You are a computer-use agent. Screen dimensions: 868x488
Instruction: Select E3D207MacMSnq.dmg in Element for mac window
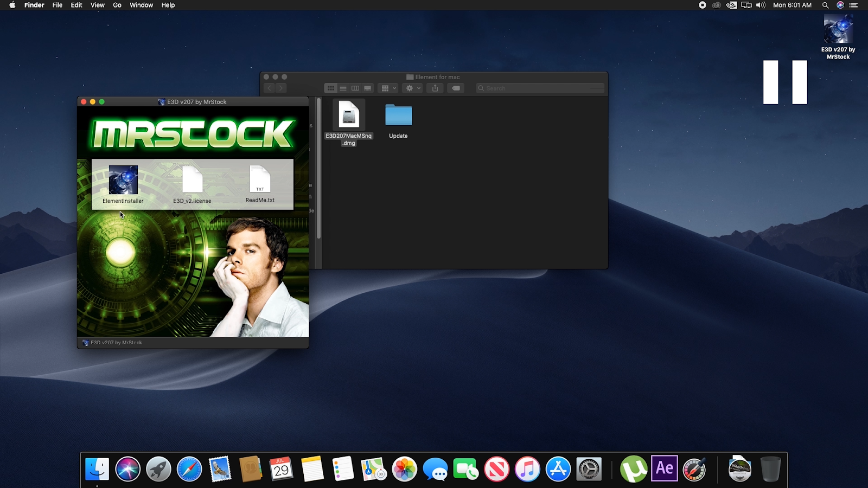349,114
